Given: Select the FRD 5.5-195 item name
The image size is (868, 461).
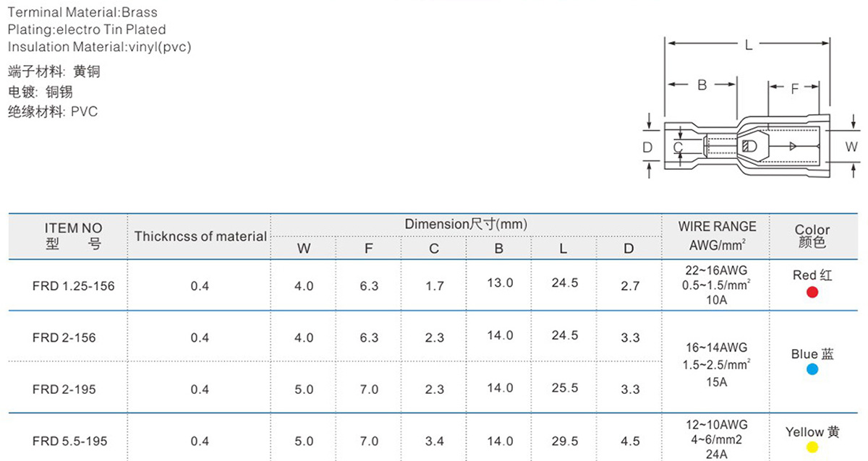Looking at the screenshot, I should [x=69, y=441].
